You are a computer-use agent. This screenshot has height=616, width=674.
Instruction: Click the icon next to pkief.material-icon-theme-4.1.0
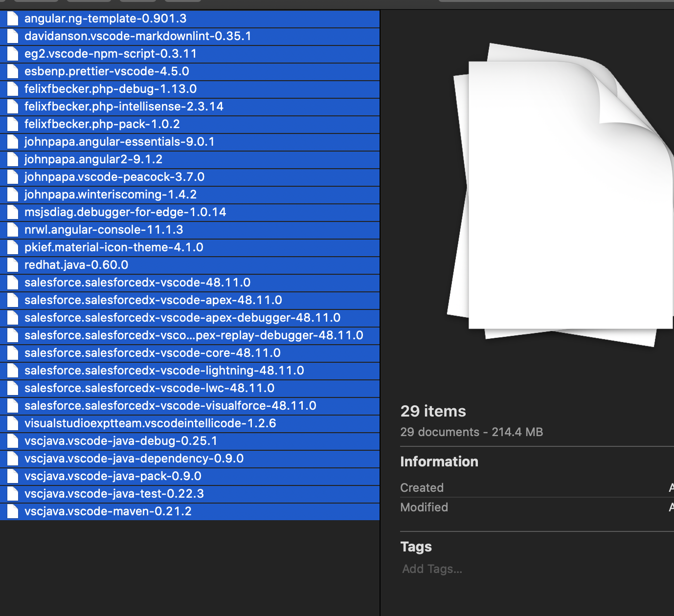pos(12,247)
